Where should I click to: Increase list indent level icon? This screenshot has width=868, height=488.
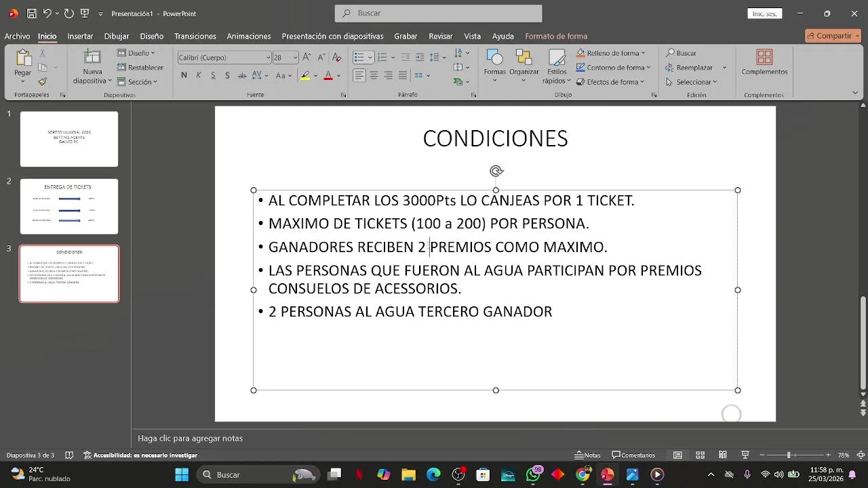pyautogui.click(x=420, y=58)
